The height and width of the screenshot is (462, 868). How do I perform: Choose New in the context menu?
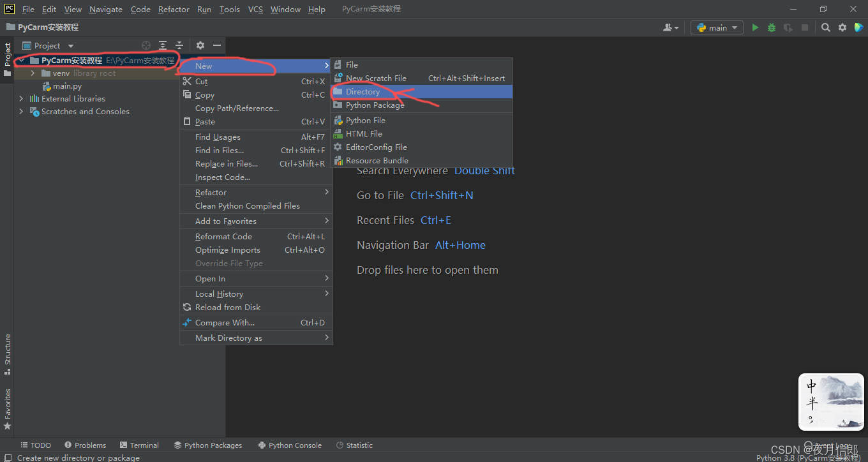[x=255, y=66]
